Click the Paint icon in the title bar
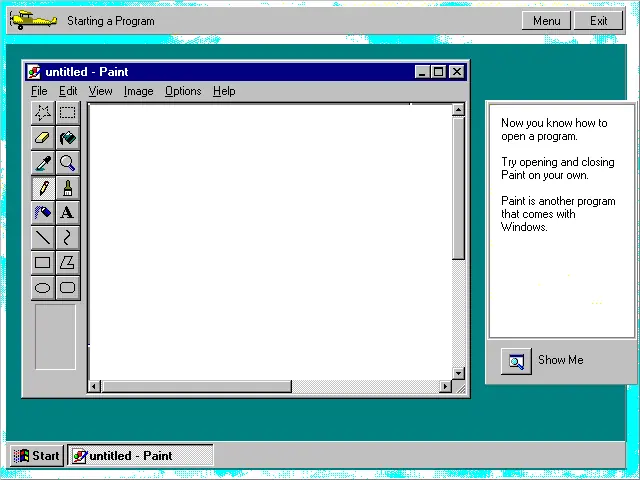Viewport: 640px width, 480px height. (x=34, y=72)
